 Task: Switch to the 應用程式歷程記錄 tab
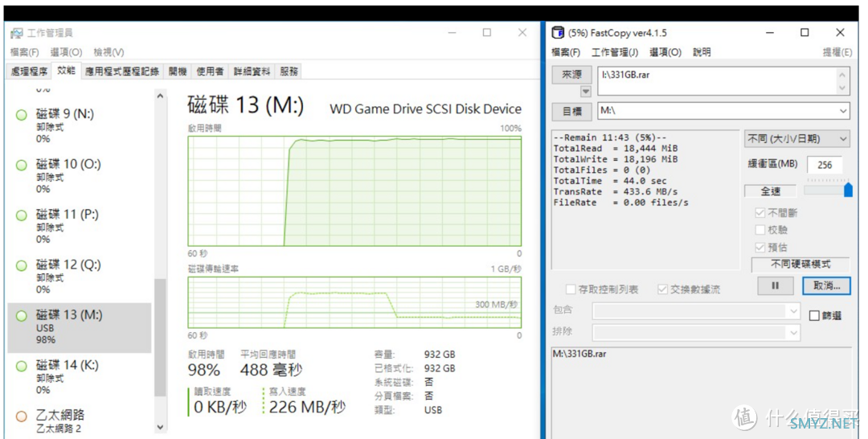point(122,72)
